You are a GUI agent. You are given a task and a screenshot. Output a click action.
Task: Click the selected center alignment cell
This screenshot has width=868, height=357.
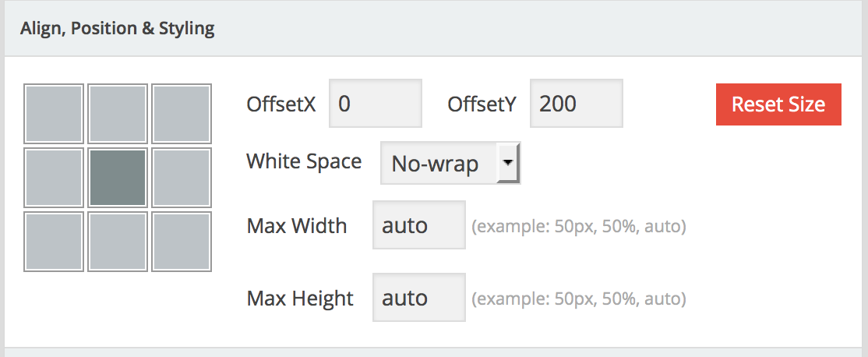118,178
